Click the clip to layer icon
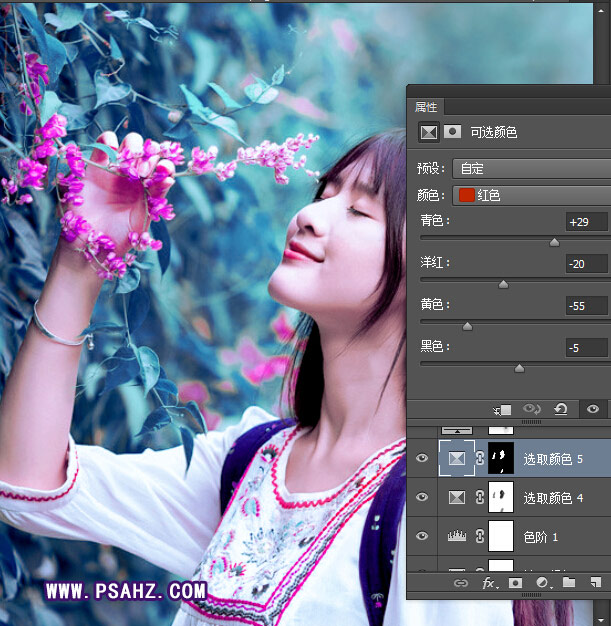Viewport: 611px width, 626px height. point(502,410)
